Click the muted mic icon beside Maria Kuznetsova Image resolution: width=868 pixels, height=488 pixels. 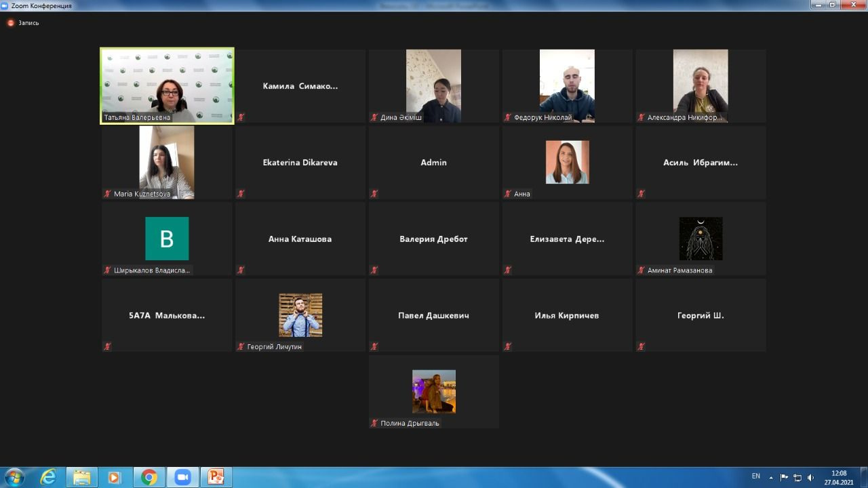pos(107,194)
